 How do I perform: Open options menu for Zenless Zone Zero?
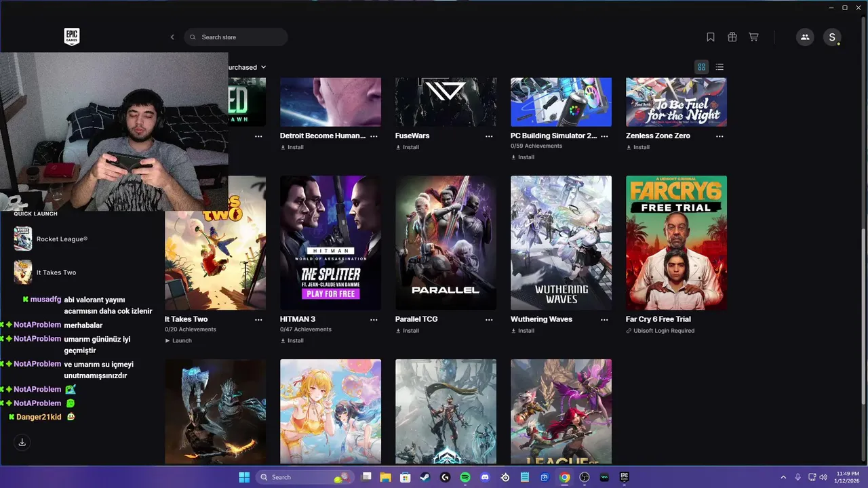[x=719, y=136]
